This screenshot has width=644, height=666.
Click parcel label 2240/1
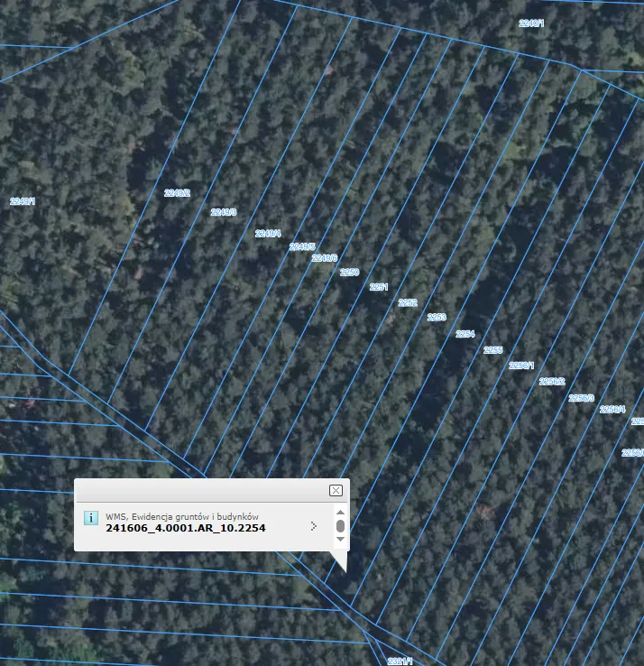(x=531, y=23)
